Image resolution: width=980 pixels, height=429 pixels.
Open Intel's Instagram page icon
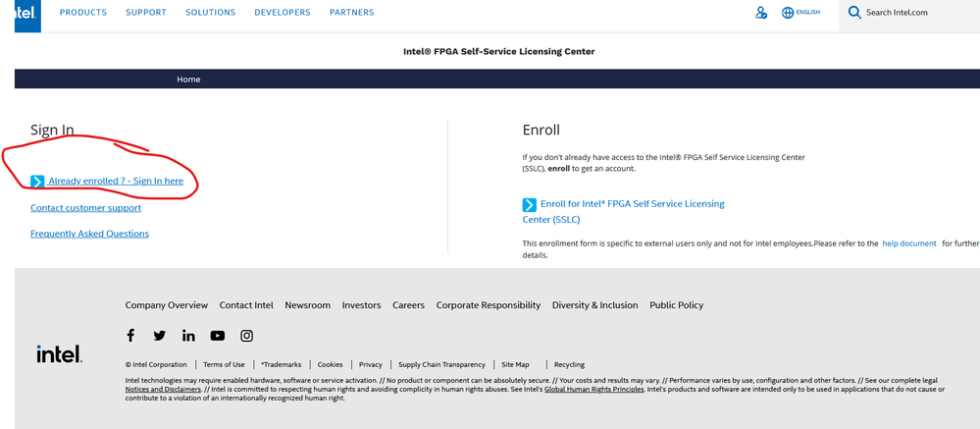[x=247, y=336]
